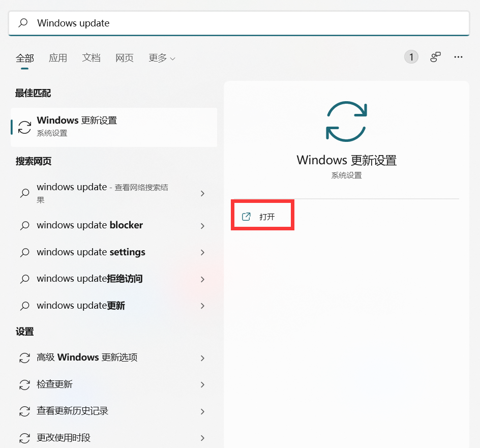Image resolution: width=480 pixels, height=448 pixels.
Task: Select windows update拒绝访问 suggestion
Action: 114,279
